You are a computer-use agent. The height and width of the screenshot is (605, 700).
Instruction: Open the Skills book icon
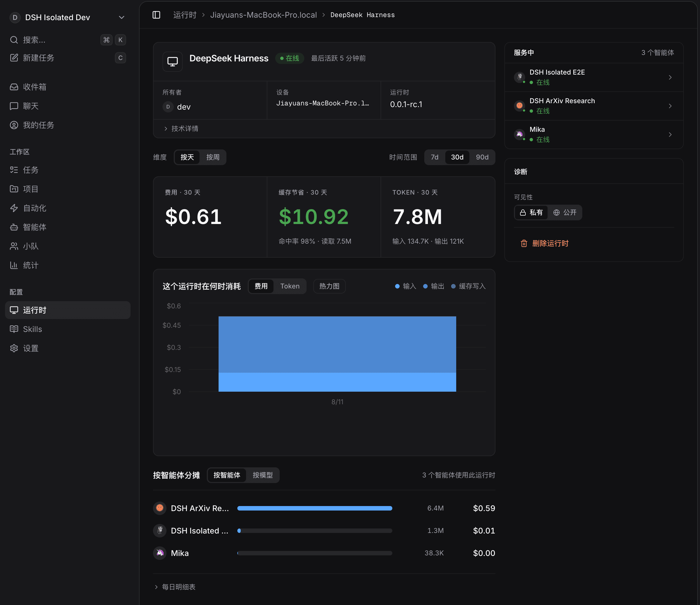(14, 329)
